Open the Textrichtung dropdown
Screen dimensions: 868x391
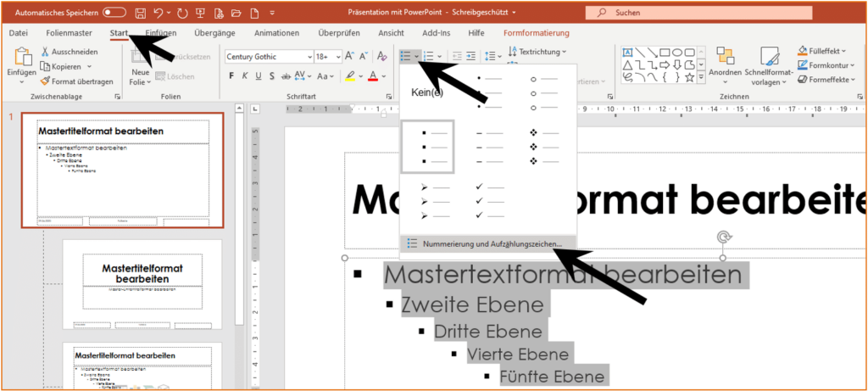tap(537, 52)
